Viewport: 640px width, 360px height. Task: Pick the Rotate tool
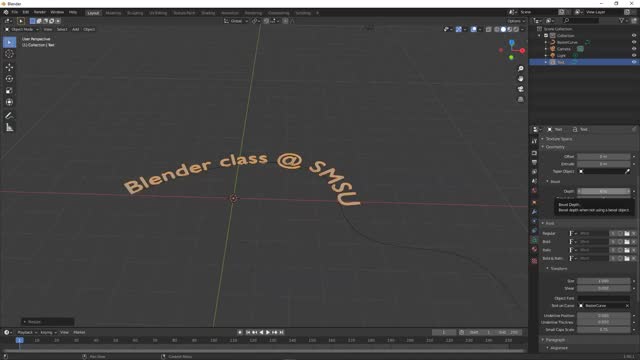pyautogui.click(x=9, y=79)
